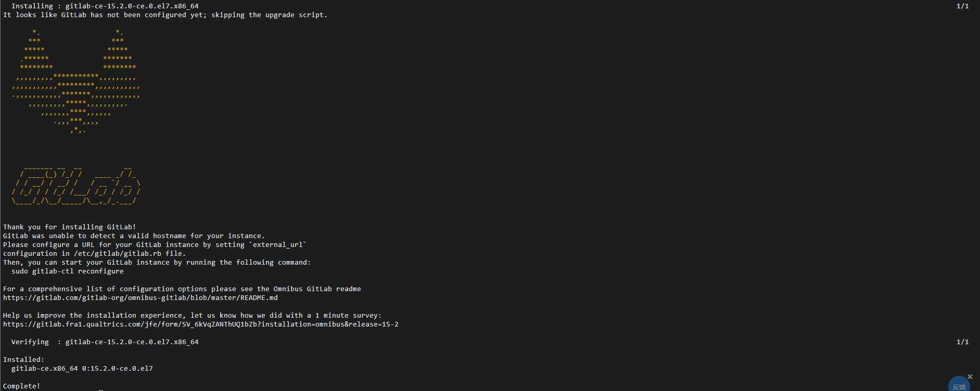Click the 'Verifying : gitlab-ce-15.2.0' line
Image resolution: width=980 pixels, height=391 pixels.
[105, 342]
